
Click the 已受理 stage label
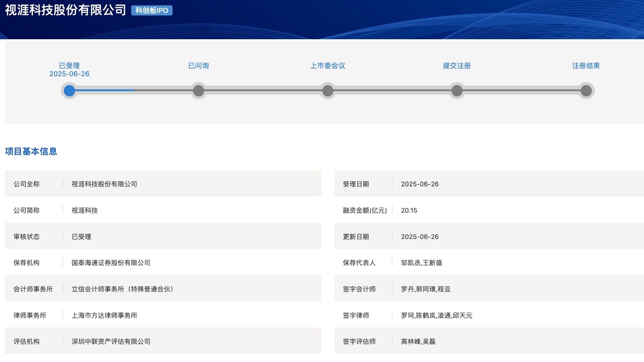(69, 66)
